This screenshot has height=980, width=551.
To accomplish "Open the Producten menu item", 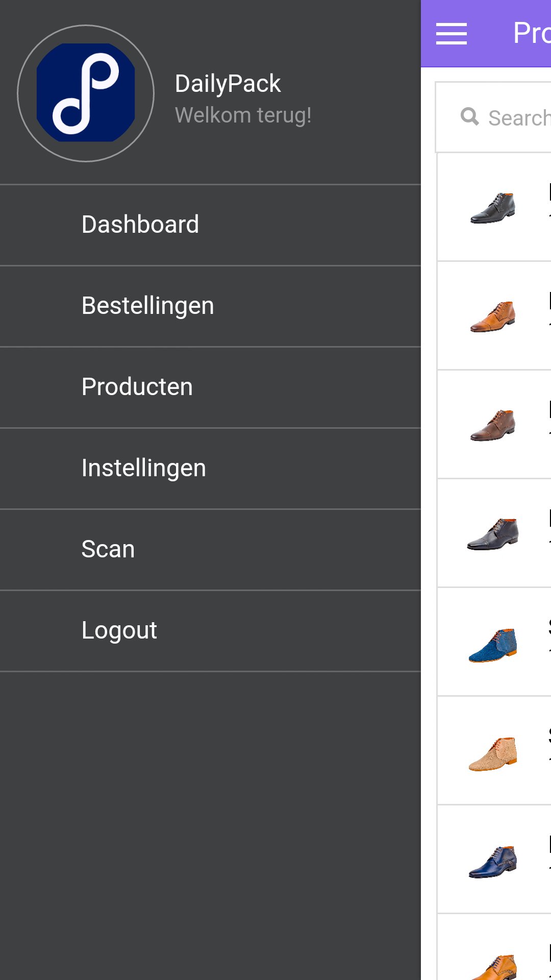I will click(137, 386).
